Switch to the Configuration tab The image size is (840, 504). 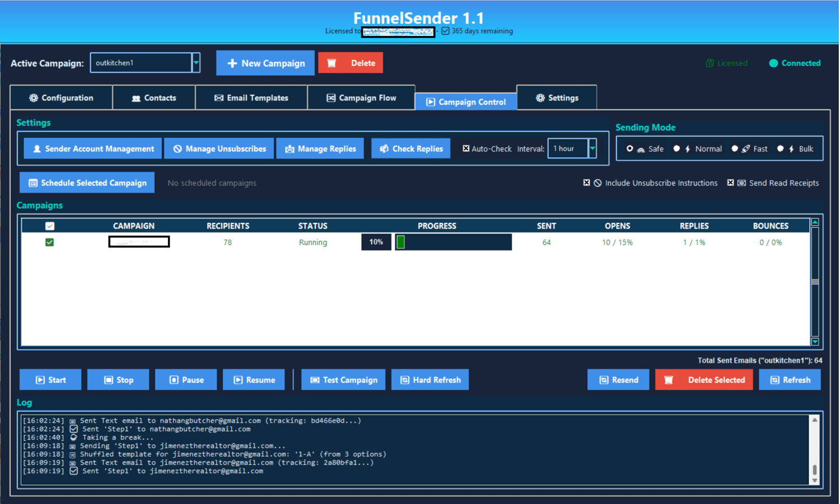point(62,97)
